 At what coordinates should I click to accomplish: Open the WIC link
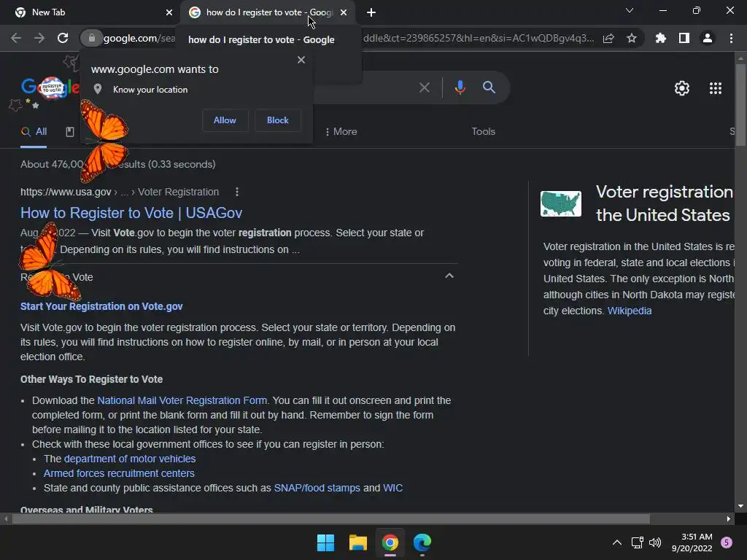point(392,488)
